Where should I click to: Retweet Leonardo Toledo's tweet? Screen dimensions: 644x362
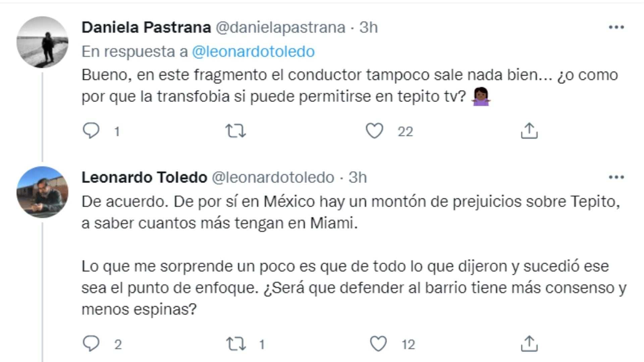pyautogui.click(x=235, y=344)
